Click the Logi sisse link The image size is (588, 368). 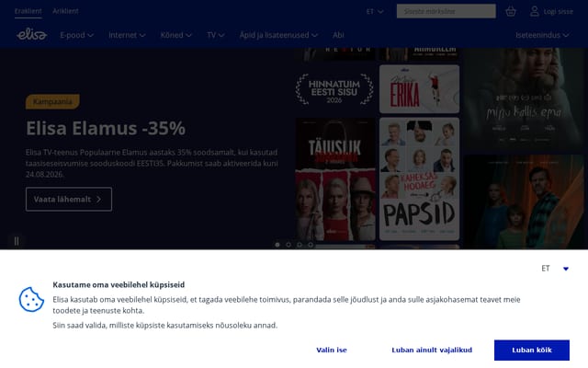(559, 11)
